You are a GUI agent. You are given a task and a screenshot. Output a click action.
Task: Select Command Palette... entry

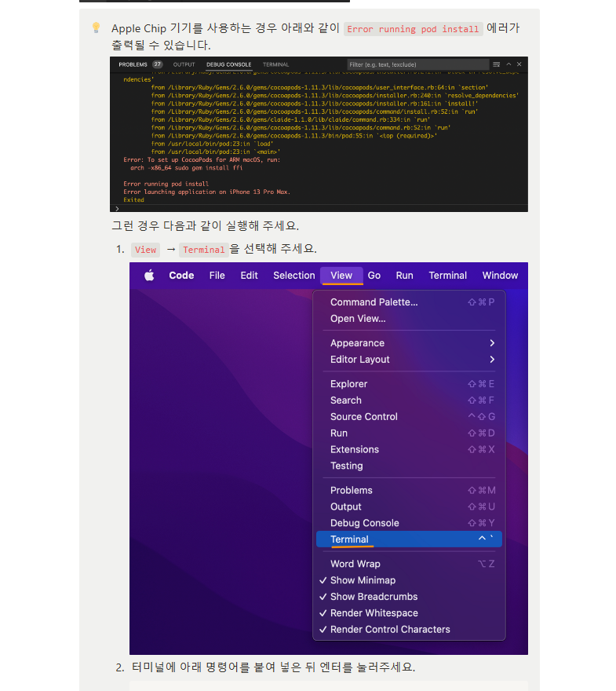coord(409,302)
